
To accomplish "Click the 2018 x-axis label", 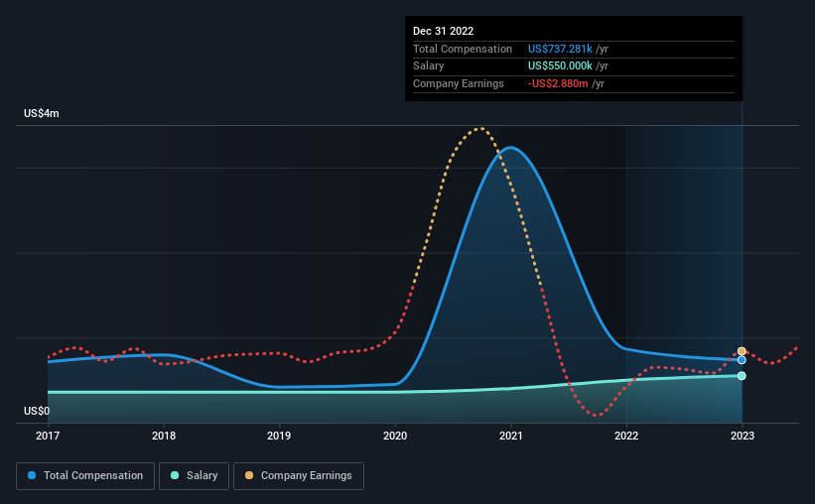I will click(164, 436).
